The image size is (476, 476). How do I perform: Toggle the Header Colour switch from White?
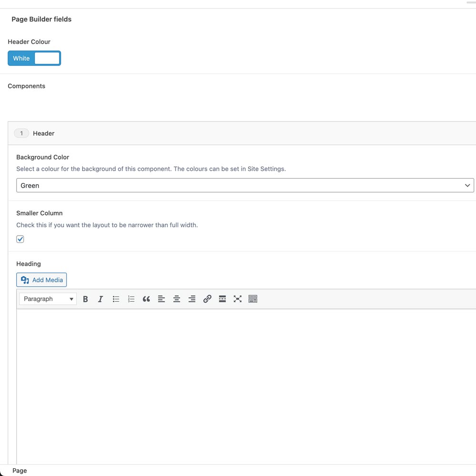(x=34, y=58)
